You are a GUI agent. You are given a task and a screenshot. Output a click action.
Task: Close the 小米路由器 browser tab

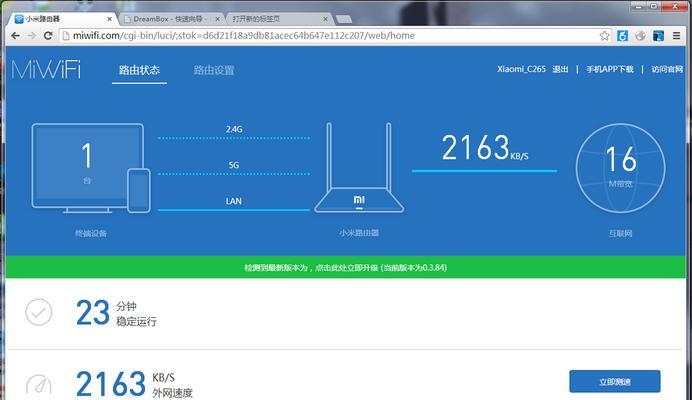(109, 19)
